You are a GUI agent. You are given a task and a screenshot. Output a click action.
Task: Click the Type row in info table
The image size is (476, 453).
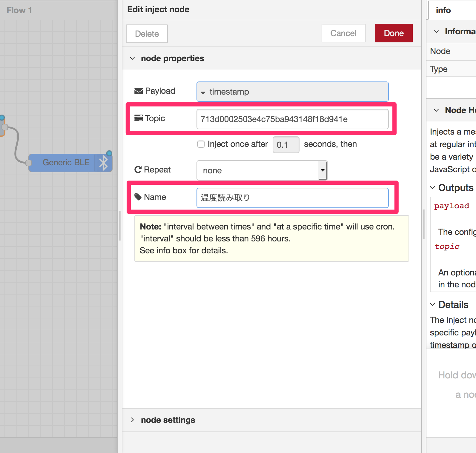451,69
